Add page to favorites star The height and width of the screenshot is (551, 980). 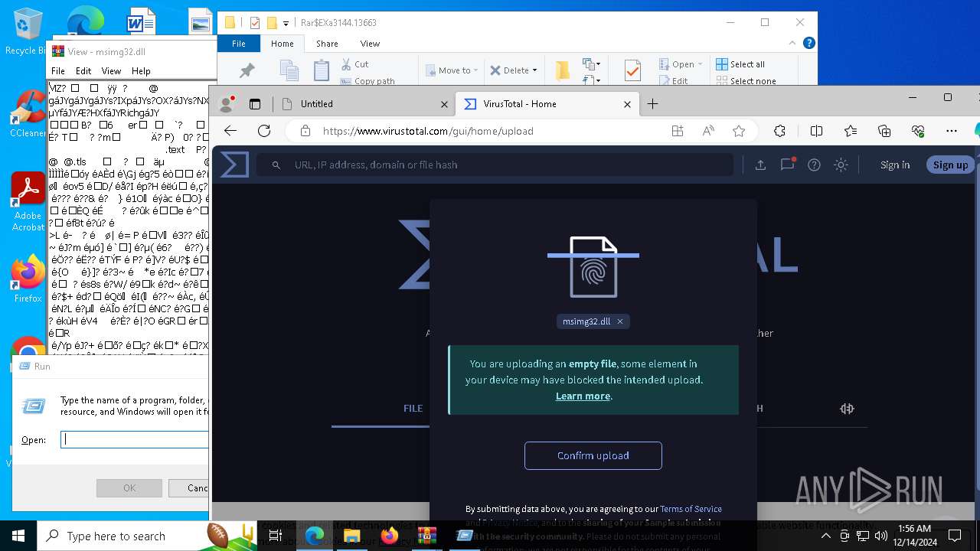[739, 131]
